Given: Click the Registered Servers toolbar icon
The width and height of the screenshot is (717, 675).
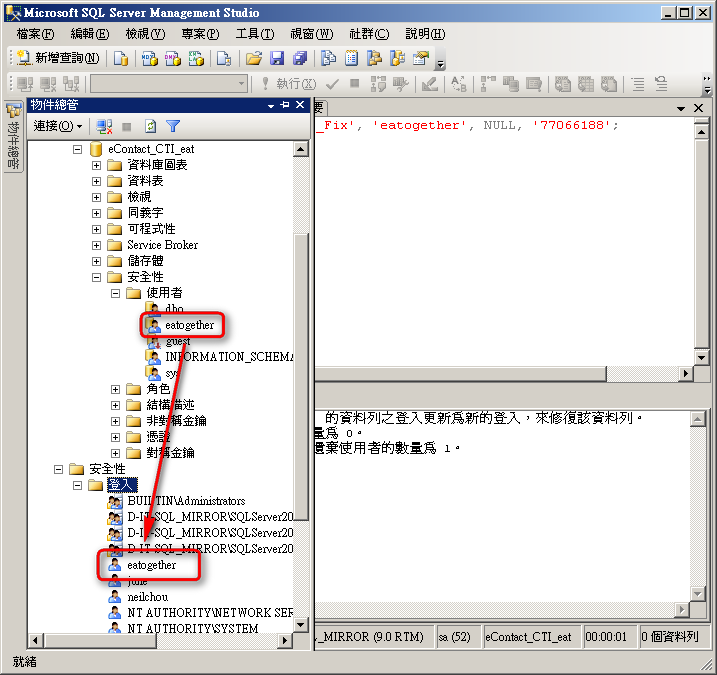Looking at the screenshot, I should tap(328, 59).
